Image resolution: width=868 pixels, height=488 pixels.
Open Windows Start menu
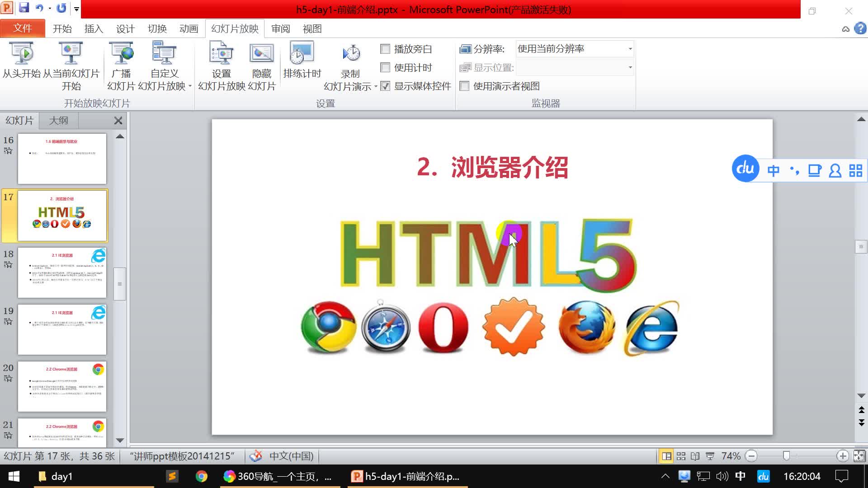point(14,476)
